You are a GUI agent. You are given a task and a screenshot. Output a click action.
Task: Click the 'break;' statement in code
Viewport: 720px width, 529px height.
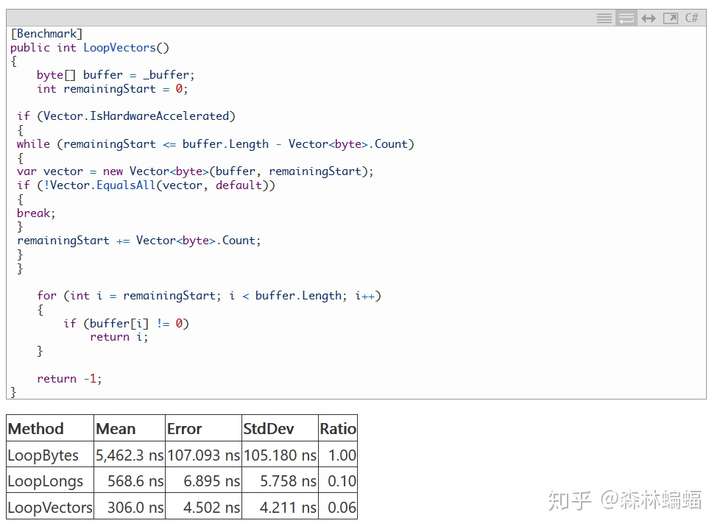(x=37, y=213)
